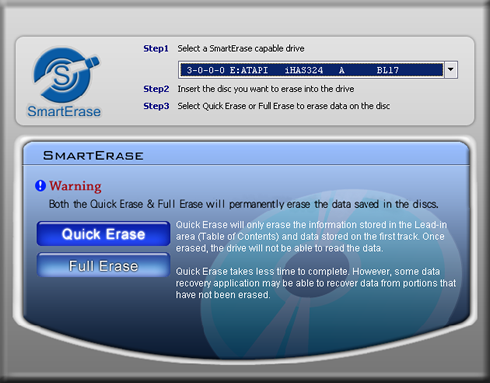Screen dimensions: 490x383
Task: Click the SmartErase logo text label
Action: [x=64, y=111]
